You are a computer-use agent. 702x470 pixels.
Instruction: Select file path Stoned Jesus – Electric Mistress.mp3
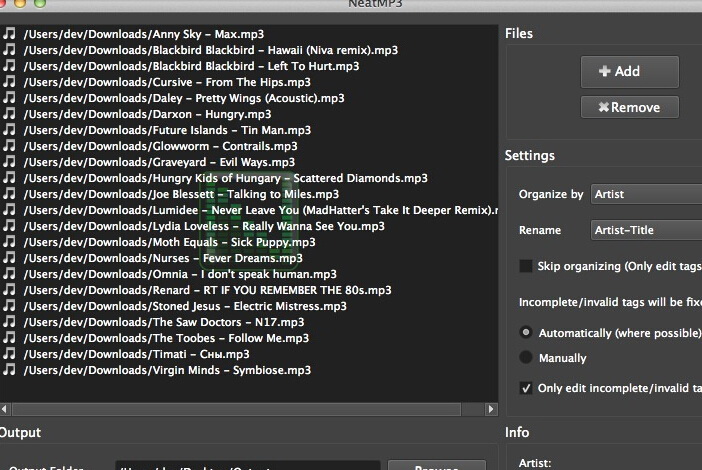point(185,306)
